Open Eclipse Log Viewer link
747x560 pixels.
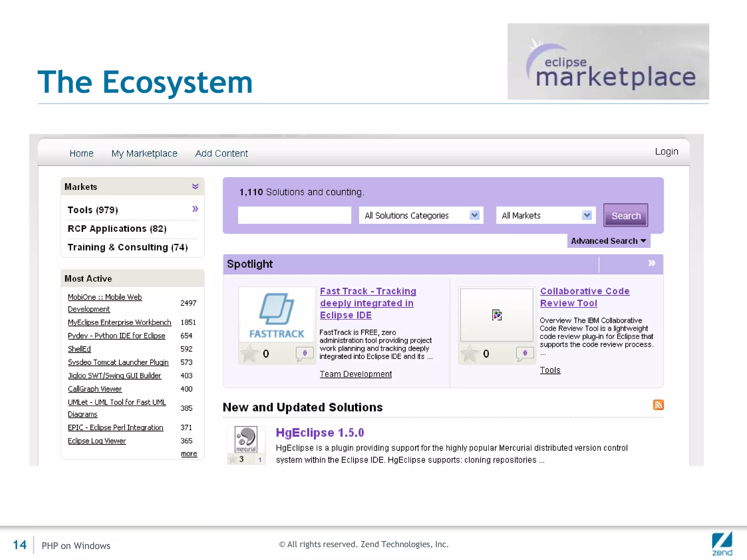pos(97,441)
